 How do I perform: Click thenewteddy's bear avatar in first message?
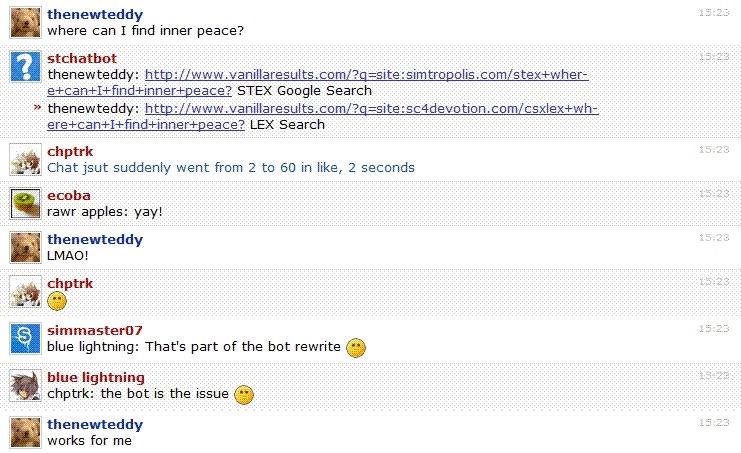[x=26, y=22]
